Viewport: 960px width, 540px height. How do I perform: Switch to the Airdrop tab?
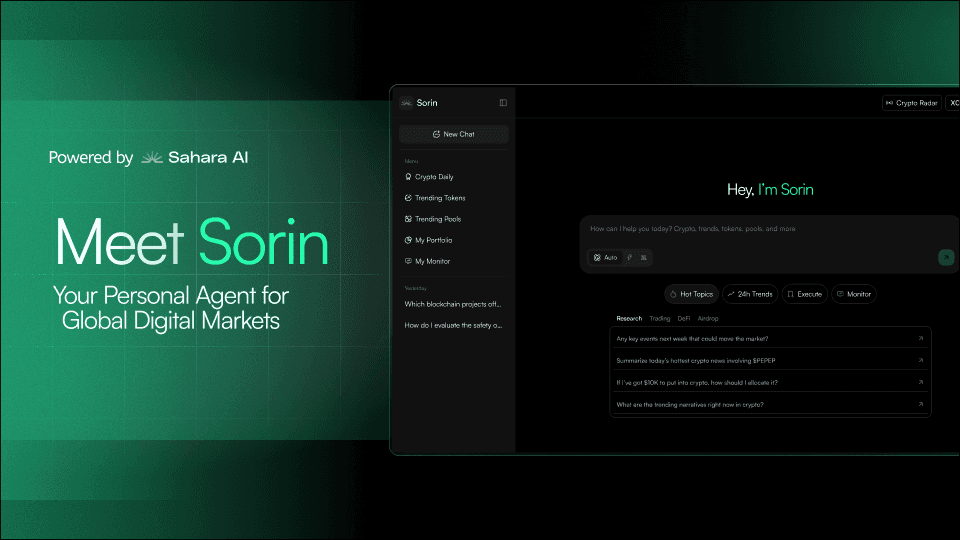pos(708,318)
